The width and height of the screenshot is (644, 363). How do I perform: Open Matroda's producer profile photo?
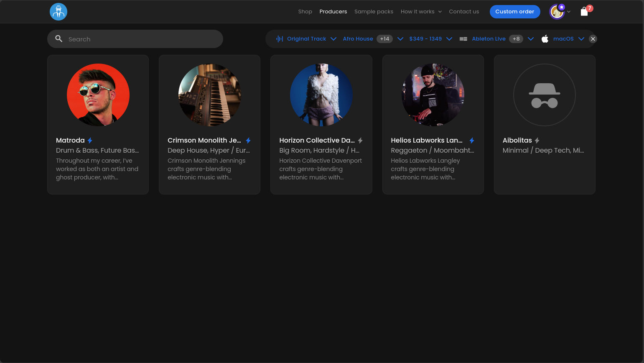(x=98, y=95)
